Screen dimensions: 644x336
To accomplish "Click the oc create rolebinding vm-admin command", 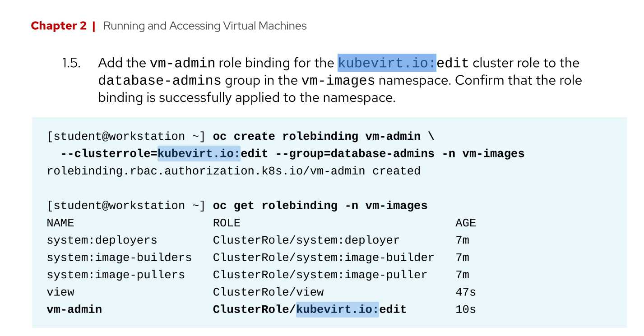I will [x=316, y=136].
